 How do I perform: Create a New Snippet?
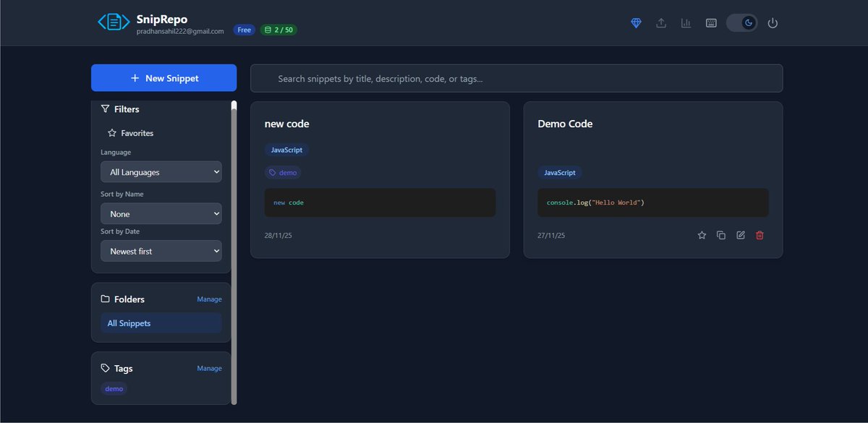click(x=163, y=78)
